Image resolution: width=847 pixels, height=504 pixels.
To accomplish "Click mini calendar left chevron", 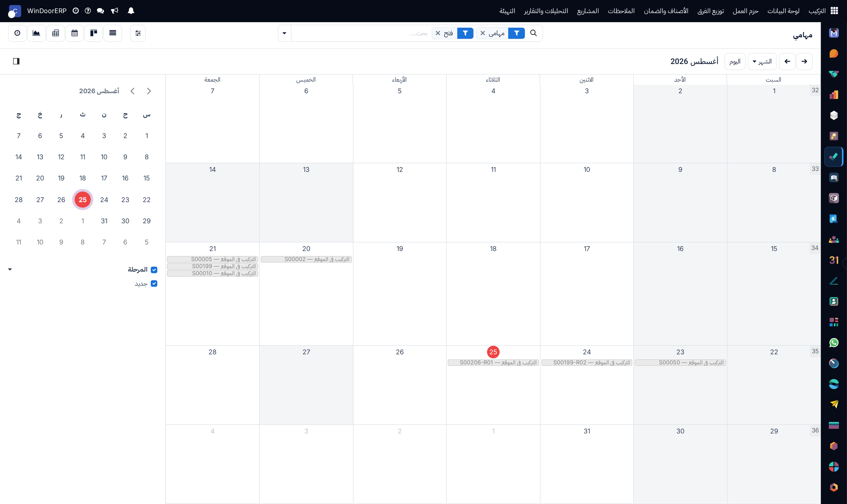I will [x=133, y=91].
